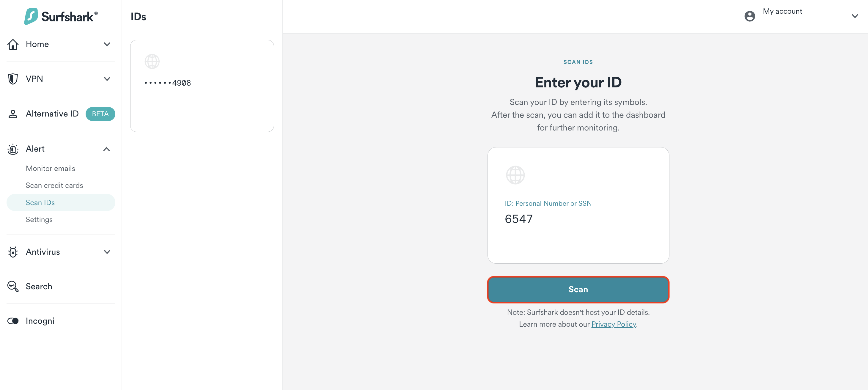The image size is (868, 390).
Task: Open the My account dropdown arrow
Action: coord(855,16)
